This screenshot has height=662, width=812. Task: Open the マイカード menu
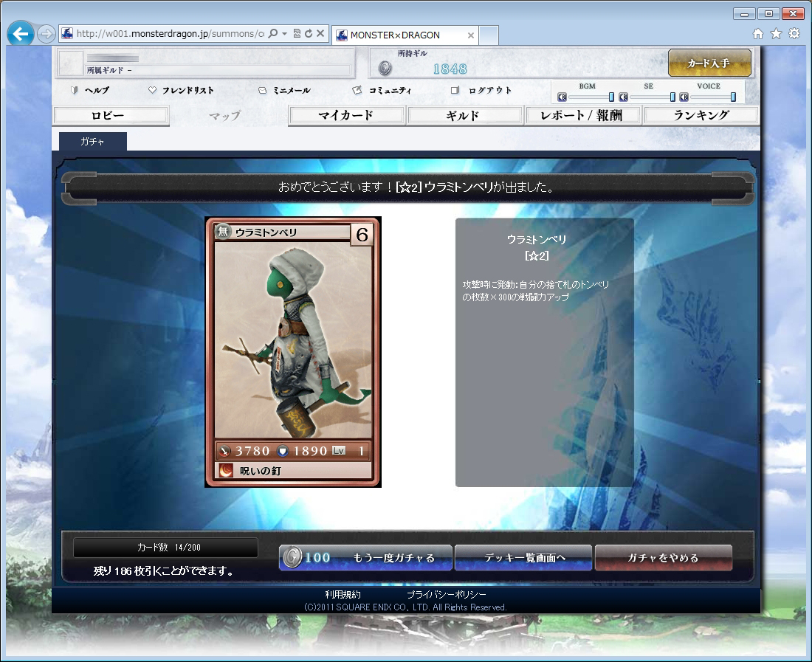coord(346,115)
